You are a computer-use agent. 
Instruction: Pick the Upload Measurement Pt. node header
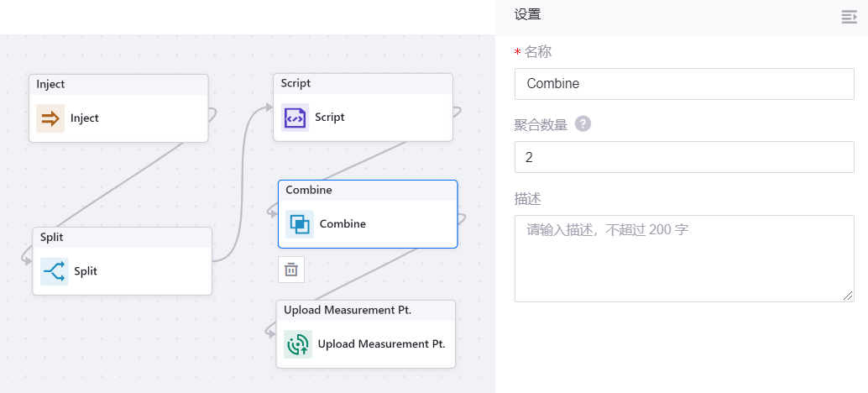(x=365, y=310)
